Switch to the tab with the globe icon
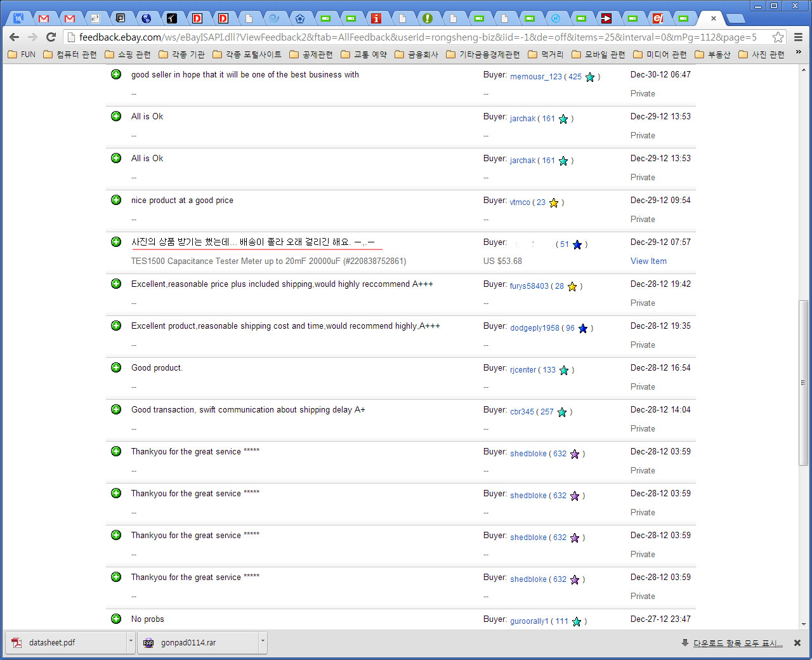 pos(146,18)
